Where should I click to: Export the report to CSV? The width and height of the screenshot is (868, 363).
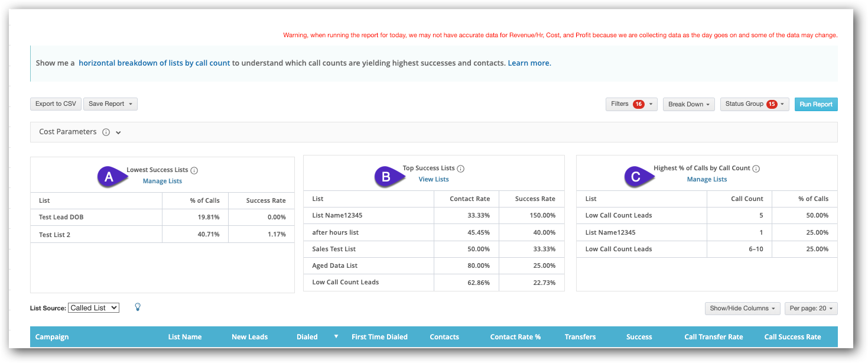(56, 103)
